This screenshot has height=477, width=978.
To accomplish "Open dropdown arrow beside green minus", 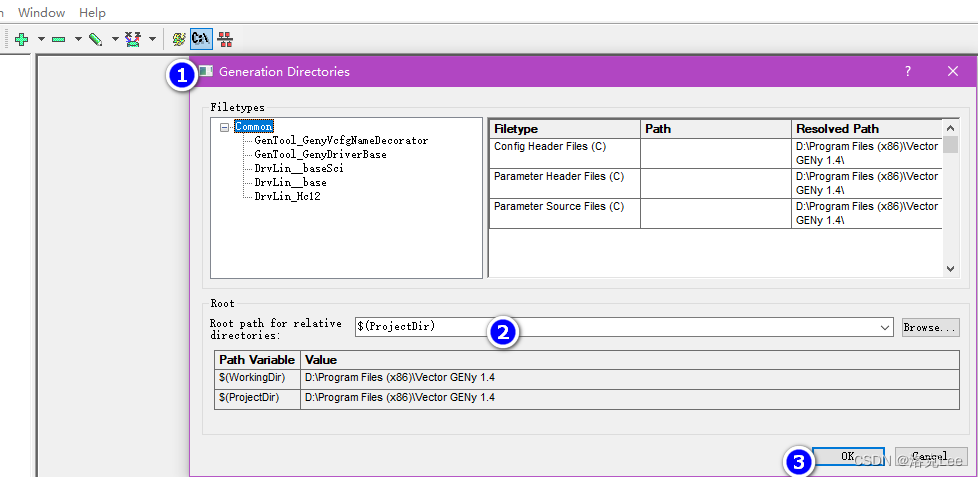I will [x=79, y=39].
